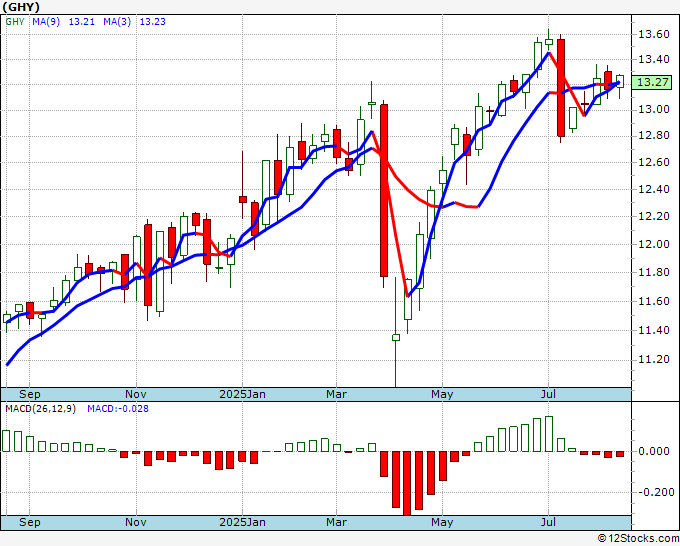This screenshot has width=680, height=546.
Task: Click the 12.00 price axis label
Action: coord(654,244)
